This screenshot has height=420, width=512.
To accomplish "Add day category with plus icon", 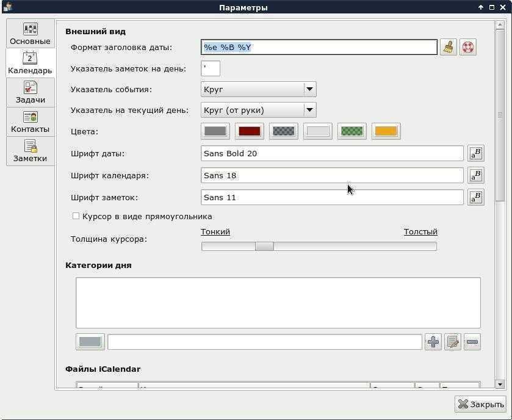I will coord(433,342).
